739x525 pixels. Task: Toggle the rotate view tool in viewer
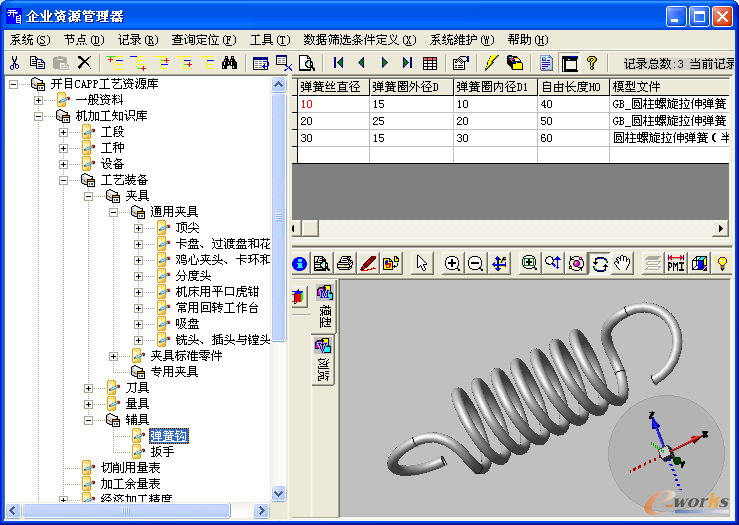click(x=599, y=263)
